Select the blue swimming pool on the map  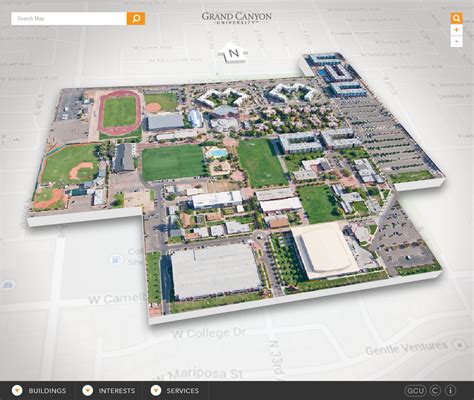tap(218, 153)
